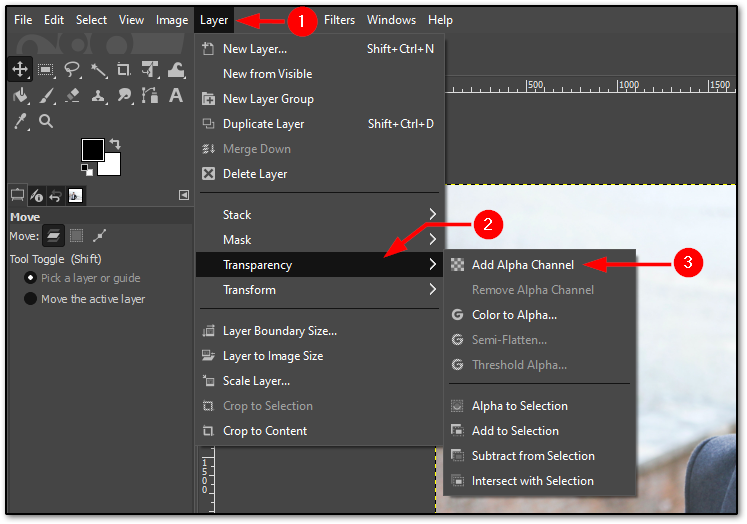The height and width of the screenshot is (524, 747).
Task: Open the Device Status dock tab
Action: [x=37, y=195]
